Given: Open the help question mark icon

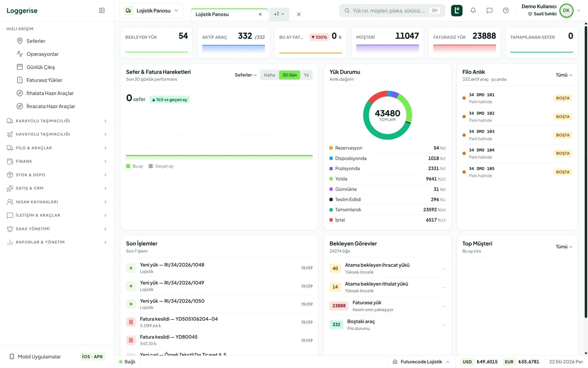Looking at the screenshot, I should click(x=506, y=11).
